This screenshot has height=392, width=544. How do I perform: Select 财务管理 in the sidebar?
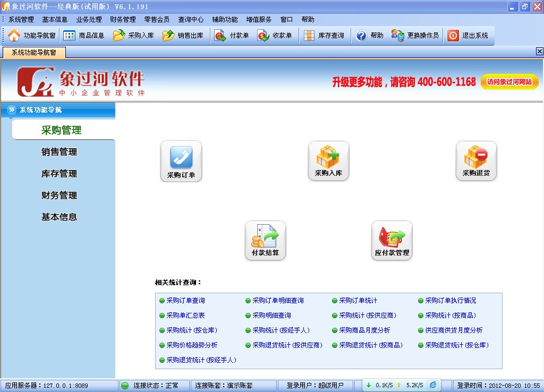coord(59,195)
